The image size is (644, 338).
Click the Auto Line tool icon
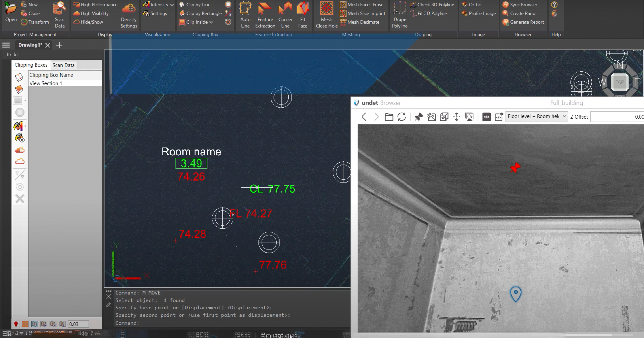click(245, 9)
